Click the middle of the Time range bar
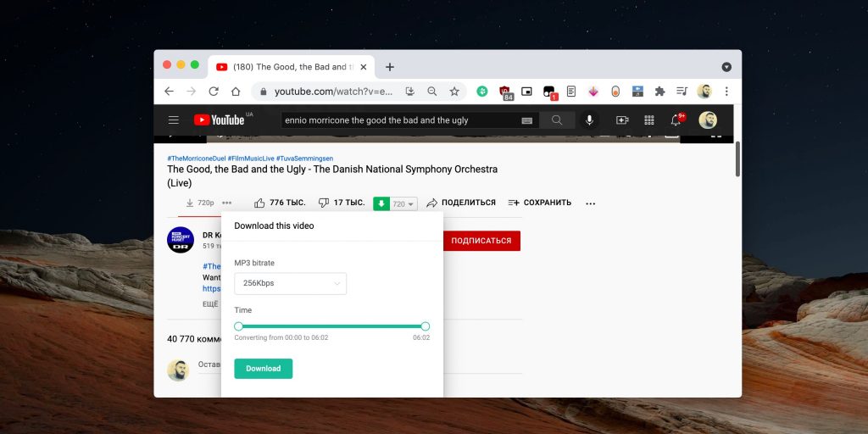The height and width of the screenshot is (434, 868). 332,326
